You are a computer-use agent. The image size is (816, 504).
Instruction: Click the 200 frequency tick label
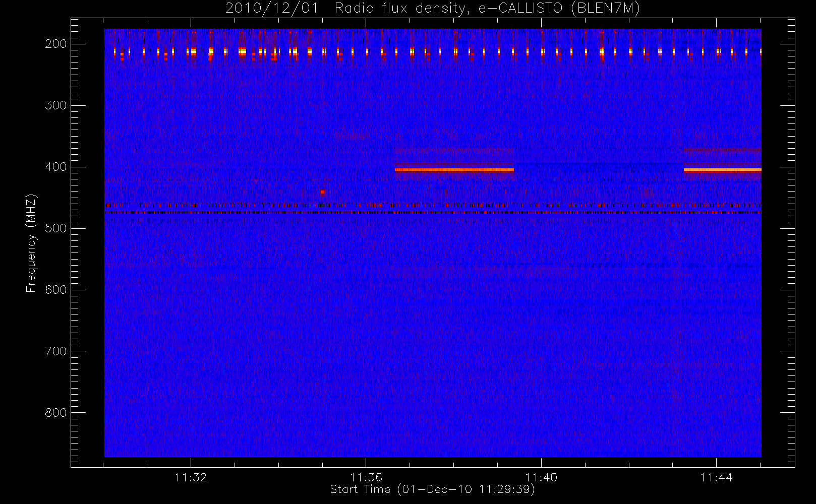55,44
